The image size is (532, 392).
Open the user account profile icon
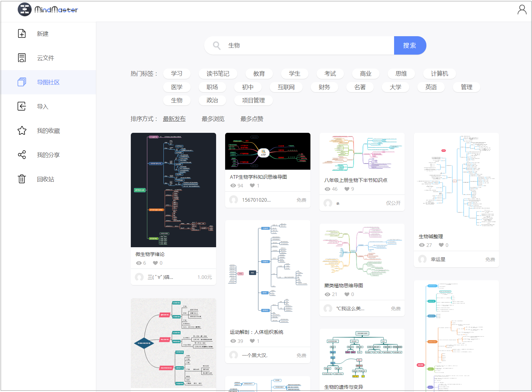point(522,10)
